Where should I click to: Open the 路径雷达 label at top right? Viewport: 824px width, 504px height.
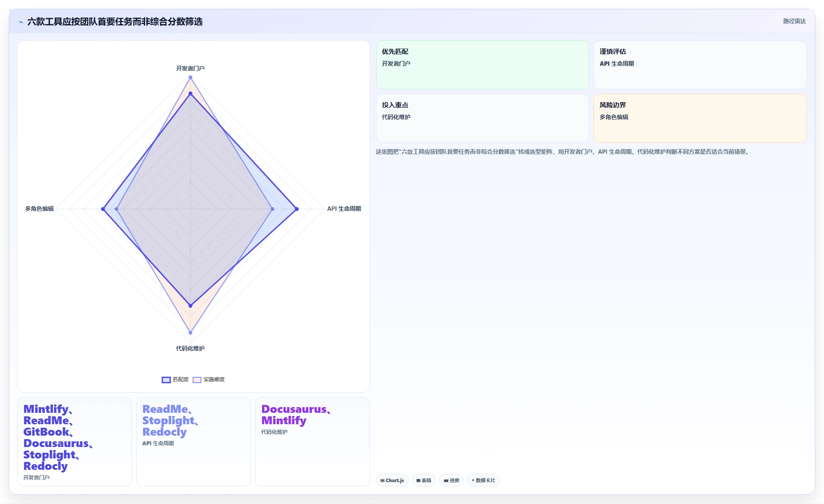click(x=794, y=21)
